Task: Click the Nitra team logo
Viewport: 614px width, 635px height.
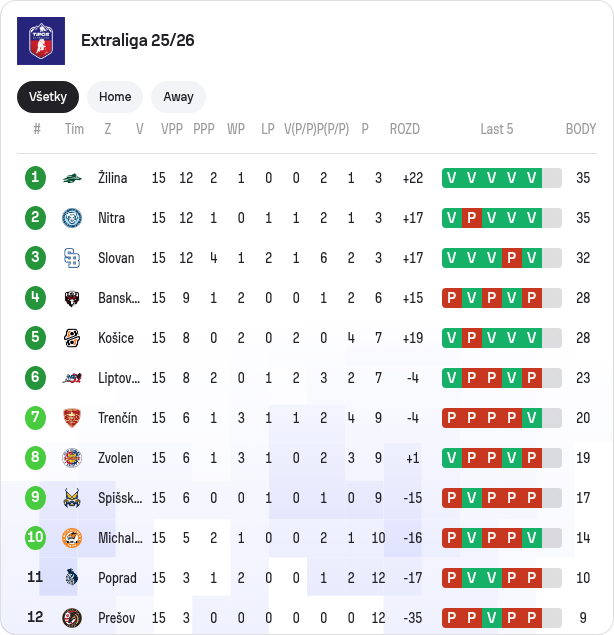Action: (71, 218)
